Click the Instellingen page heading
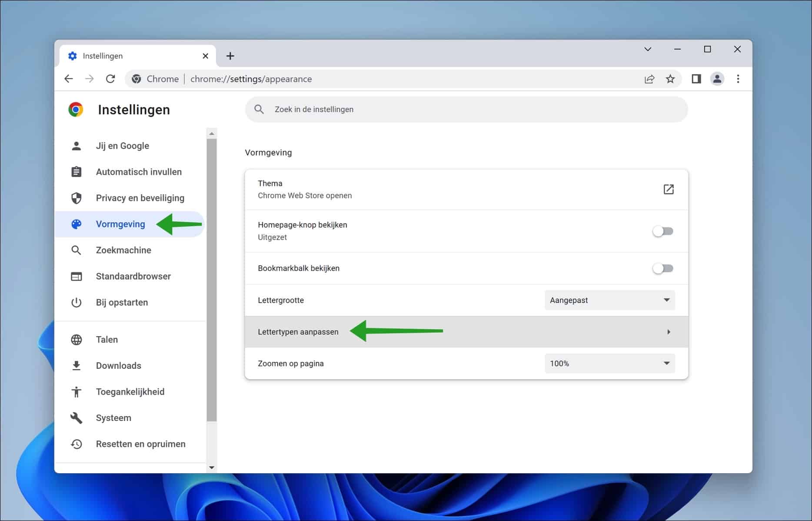This screenshot has width=812, height=521. tap(134, 110)
